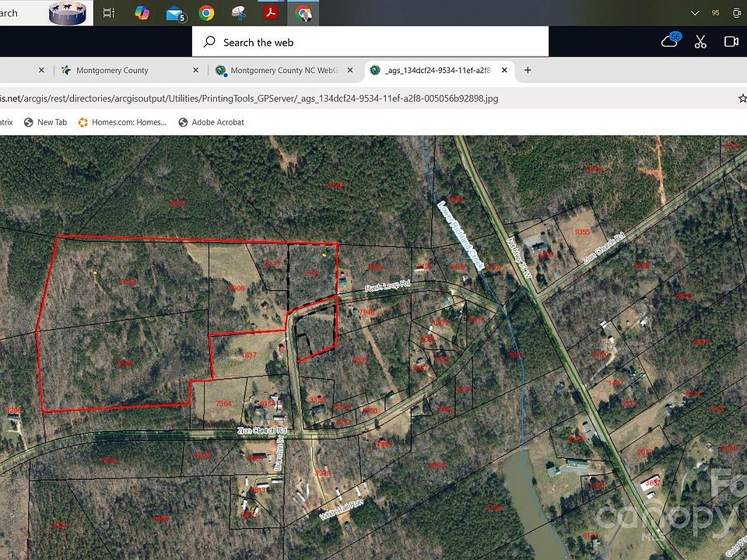The width and height of the screenshot is (747, 560).
Task: Switch to Montgomery County NC WebGIS tab
Action: point(283,70)
